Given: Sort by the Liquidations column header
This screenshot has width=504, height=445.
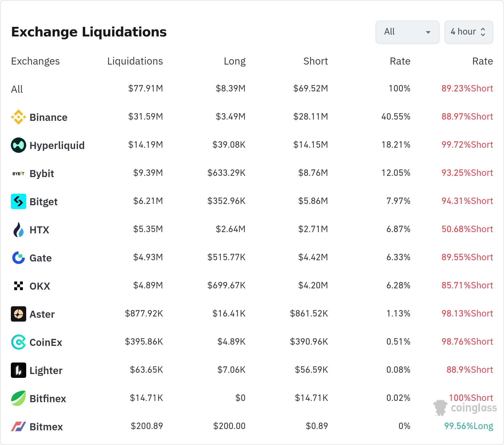Looking at the screenshot, I should 135,61.
